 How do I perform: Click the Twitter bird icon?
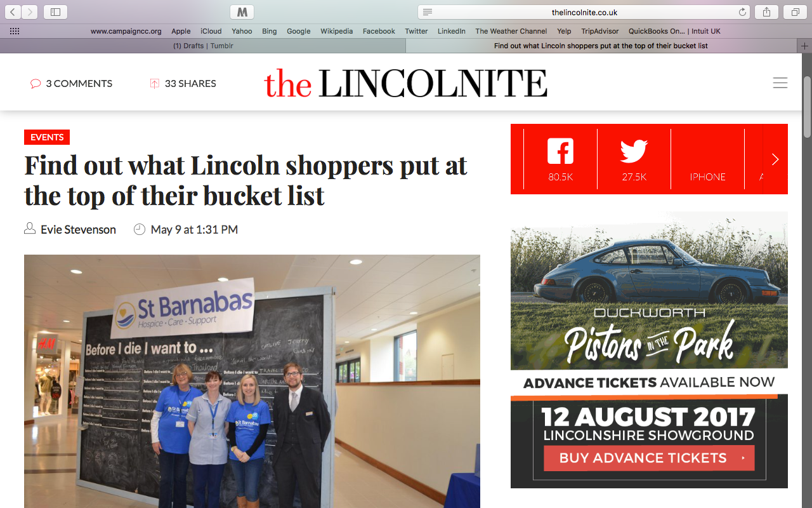[x=634, y=152]
